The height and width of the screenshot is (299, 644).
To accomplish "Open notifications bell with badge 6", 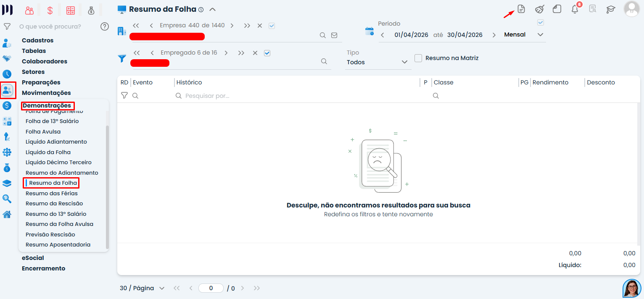I will point(575,9).
